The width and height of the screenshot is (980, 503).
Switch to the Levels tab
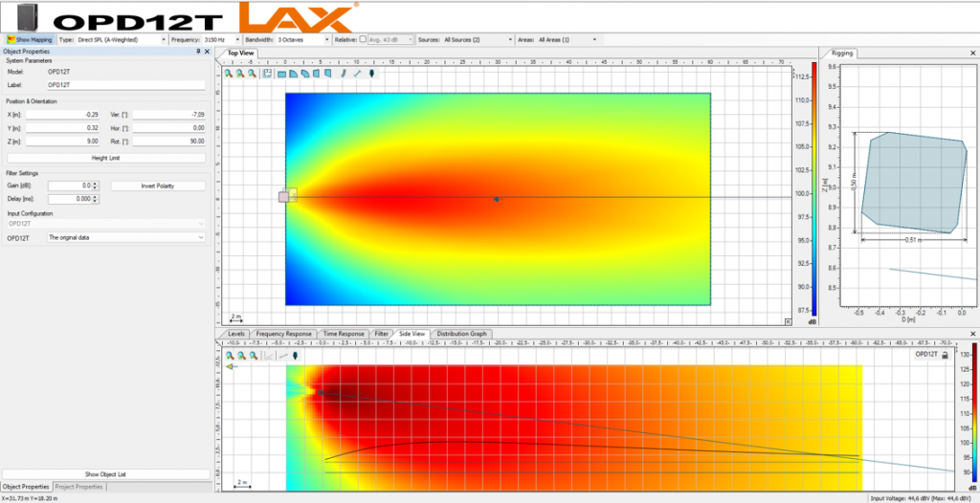coord(236,334)
